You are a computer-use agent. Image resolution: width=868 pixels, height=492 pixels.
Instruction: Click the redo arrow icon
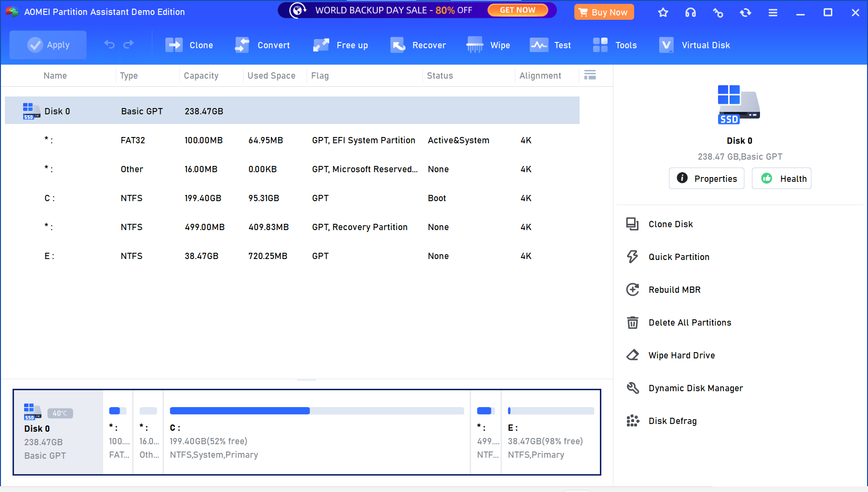129,44
